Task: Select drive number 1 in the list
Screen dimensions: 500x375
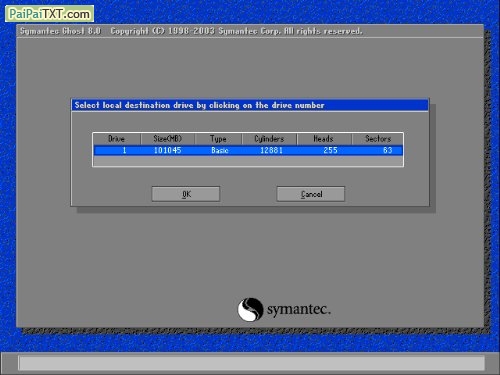Action: 124,150
